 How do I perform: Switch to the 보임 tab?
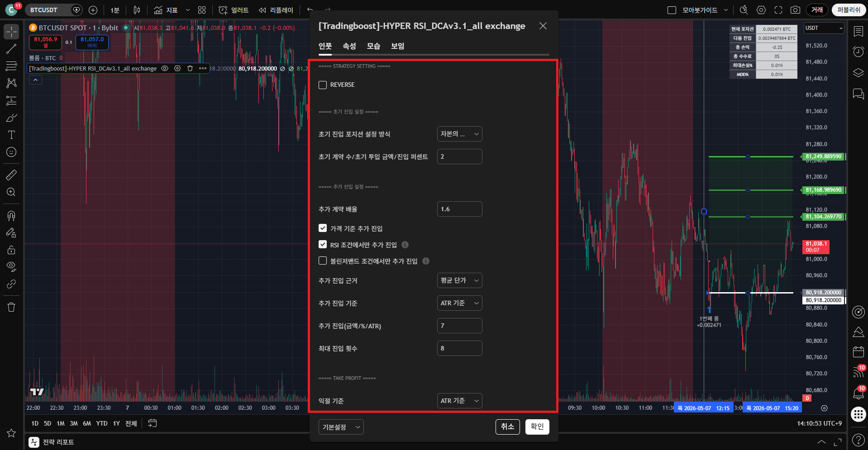397,46
